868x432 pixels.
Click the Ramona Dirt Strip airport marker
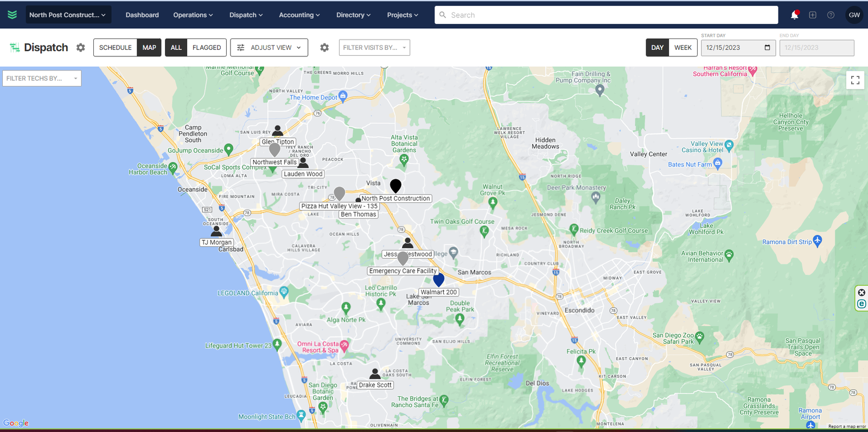pyautogui.click(x=818, y=241)
